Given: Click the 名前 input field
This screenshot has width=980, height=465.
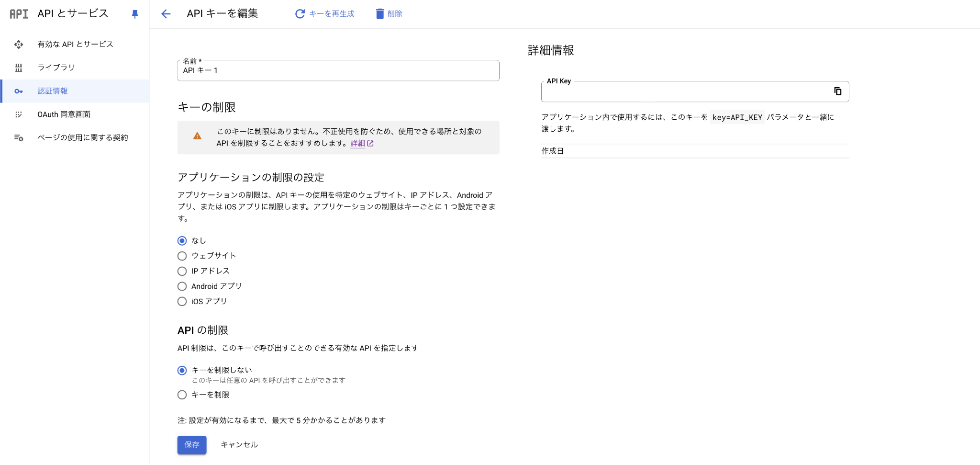Looking at the screenshot, I should (x=338, y=70).
